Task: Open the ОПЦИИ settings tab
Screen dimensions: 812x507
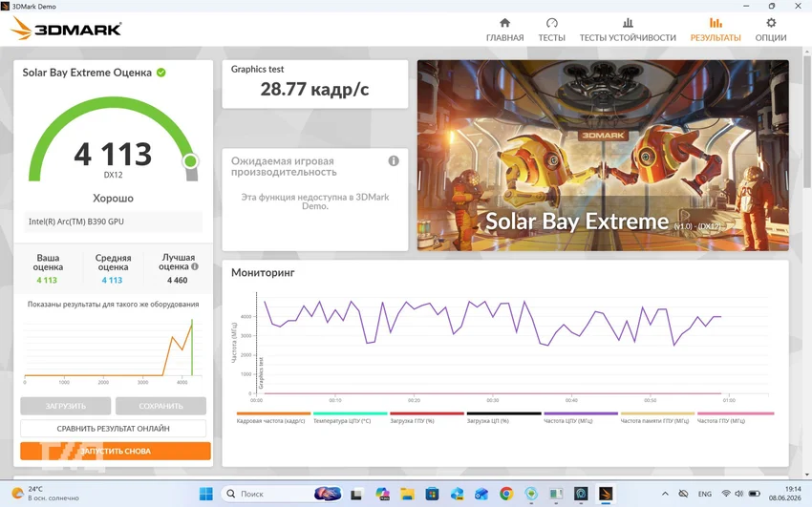Action: point(771,30)
